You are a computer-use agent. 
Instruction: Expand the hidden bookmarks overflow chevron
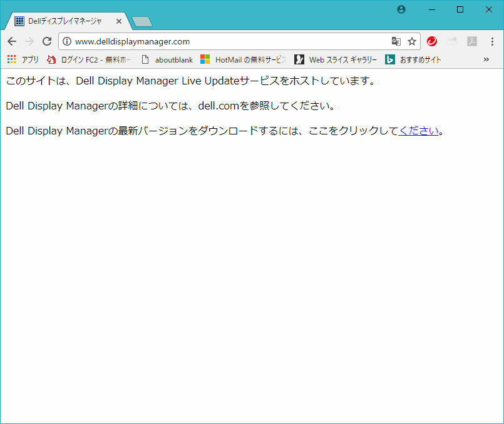point(486,59)
